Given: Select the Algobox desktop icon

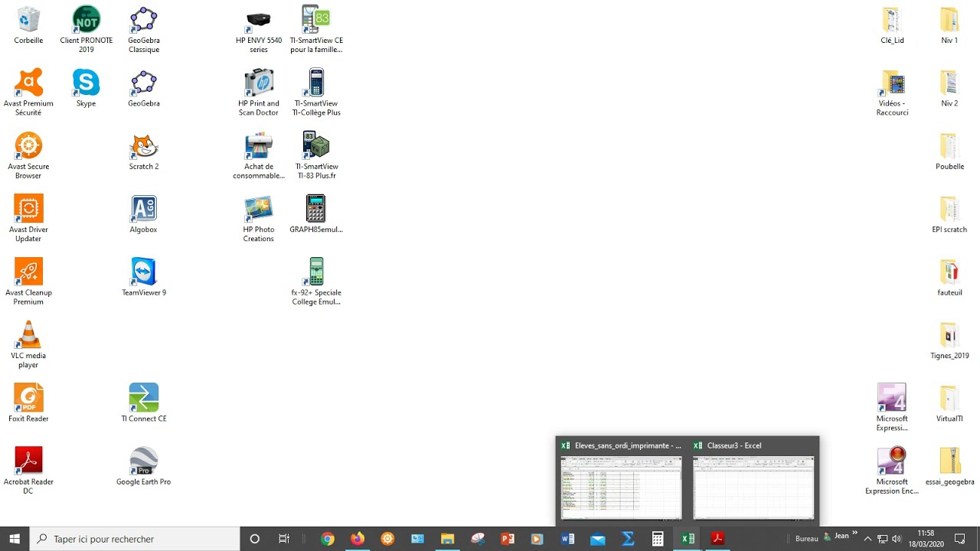Looking at the screenshot, I should (x=144, y=214).
